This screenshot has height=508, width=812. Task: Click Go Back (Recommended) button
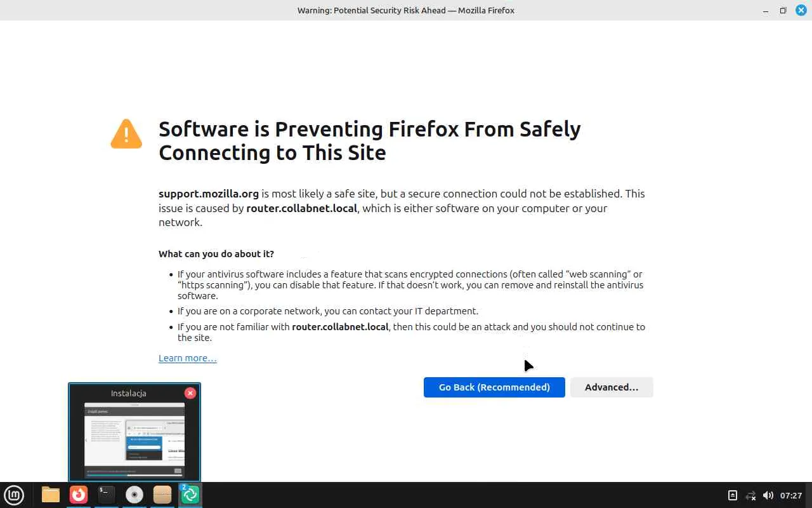coord(494,387)
